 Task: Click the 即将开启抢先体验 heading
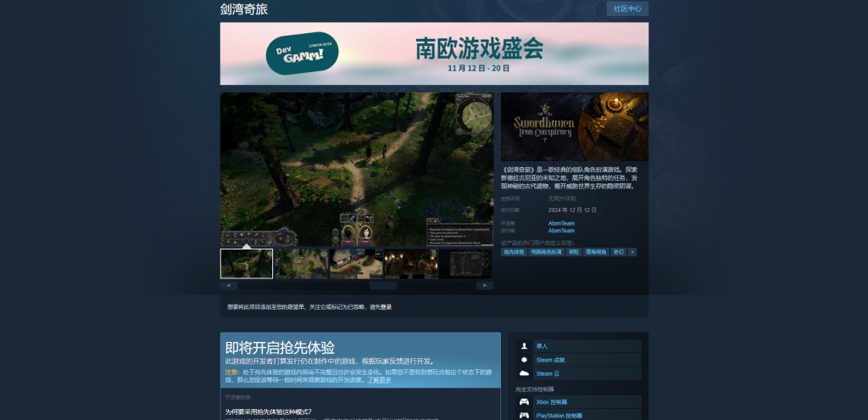pos(280,348)
